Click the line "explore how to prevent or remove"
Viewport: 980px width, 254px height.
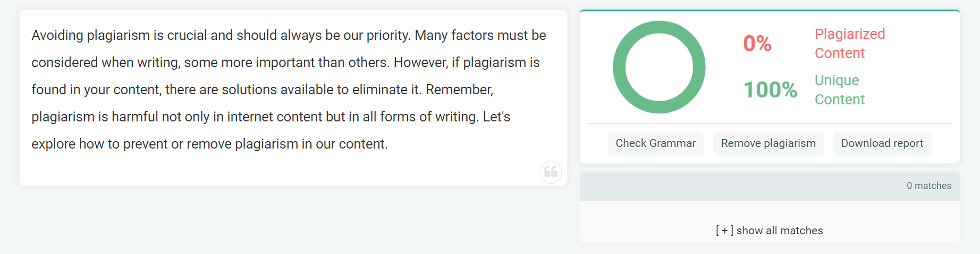click(x=209, y=144)
